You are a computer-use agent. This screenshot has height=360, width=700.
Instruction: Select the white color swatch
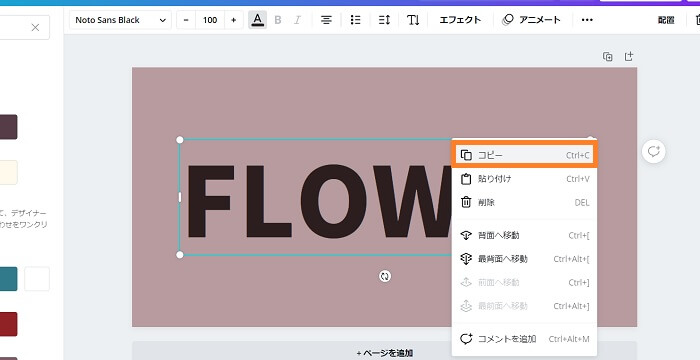tap(37, 279)
